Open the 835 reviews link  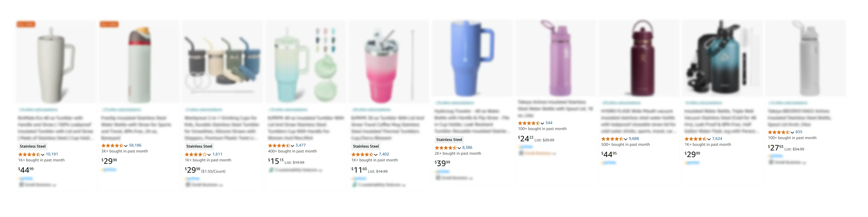click(799, 132)
